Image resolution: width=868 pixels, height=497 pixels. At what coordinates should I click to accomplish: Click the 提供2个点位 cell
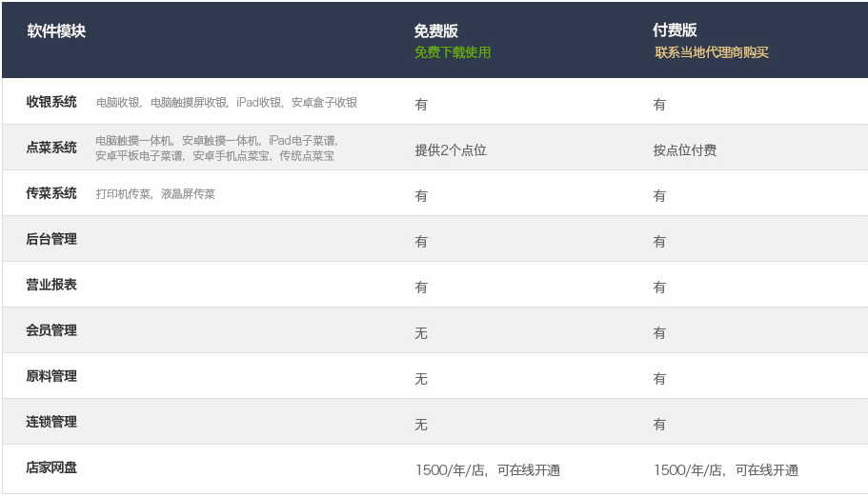[x=451, y=150]
